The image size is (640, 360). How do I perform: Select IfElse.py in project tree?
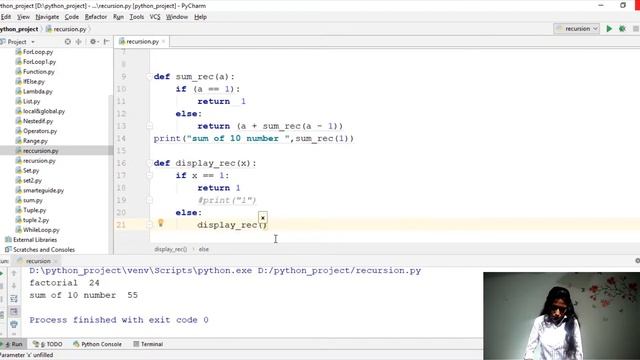tap(30, 82)
